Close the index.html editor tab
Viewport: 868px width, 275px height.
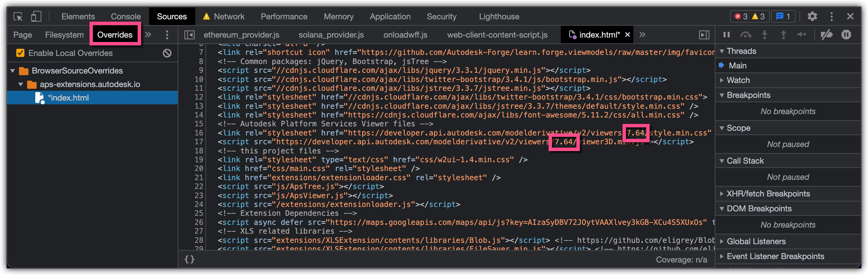click(x=628, y=35)
